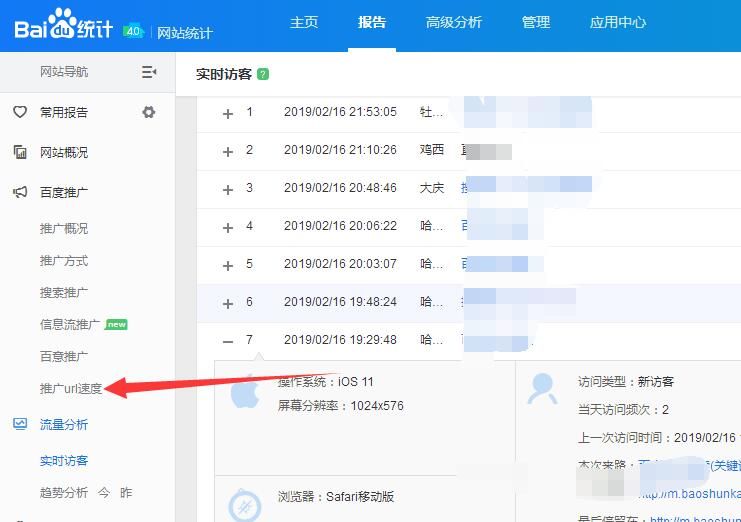Click the Baidu 统计 logo
This screenshot has width=741, height=522.
pyautogui.click(x=64, y=25)
